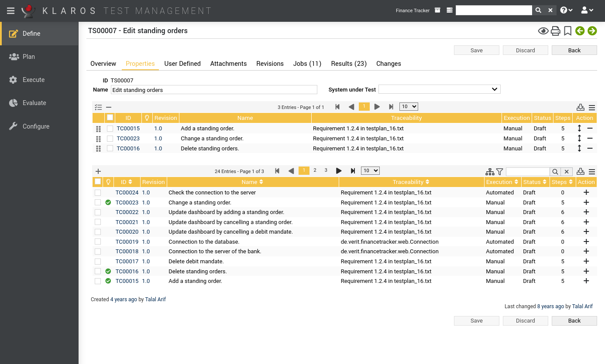Viewport: 605px width, 364px height.
Task: Click the Name text field
Action: coord(213,90)
